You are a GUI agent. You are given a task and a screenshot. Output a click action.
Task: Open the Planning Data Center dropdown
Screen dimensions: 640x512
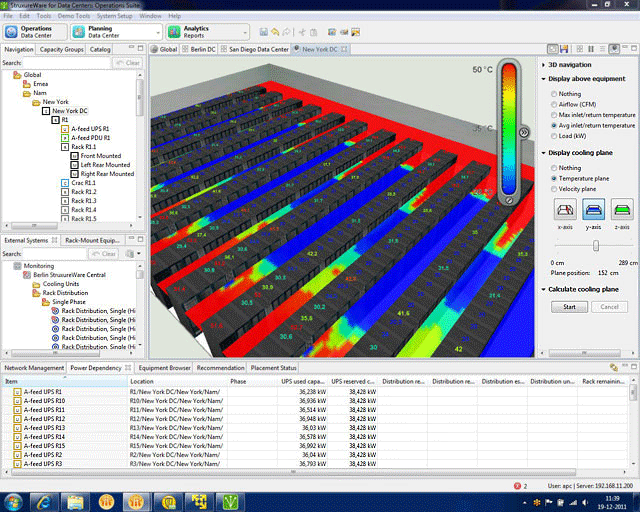[156, 33]
